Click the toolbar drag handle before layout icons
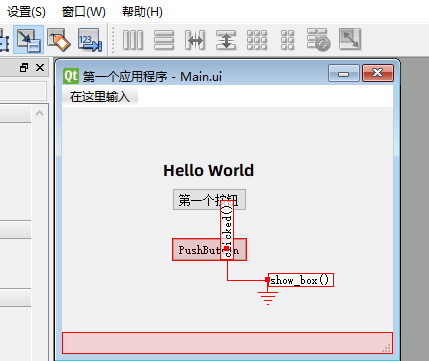The height and width of the screenshot is (361, 429). (113, 40)
